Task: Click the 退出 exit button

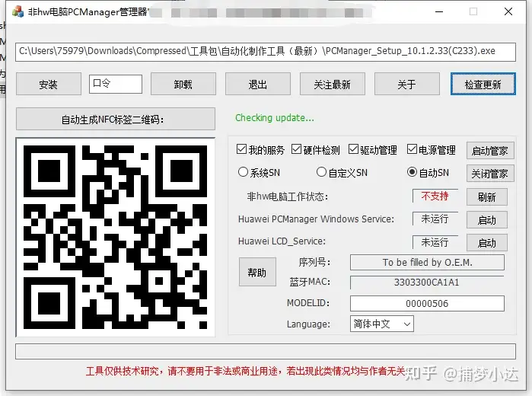Action: coord(258,84)
